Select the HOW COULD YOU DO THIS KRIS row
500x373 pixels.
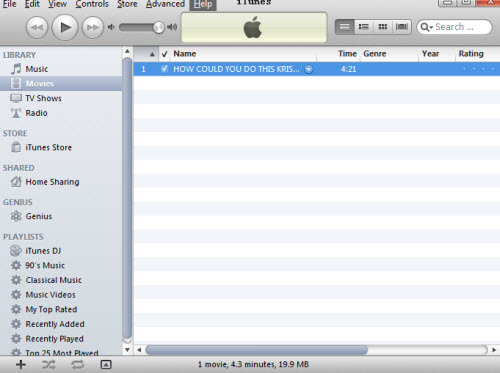pos(317,69)
